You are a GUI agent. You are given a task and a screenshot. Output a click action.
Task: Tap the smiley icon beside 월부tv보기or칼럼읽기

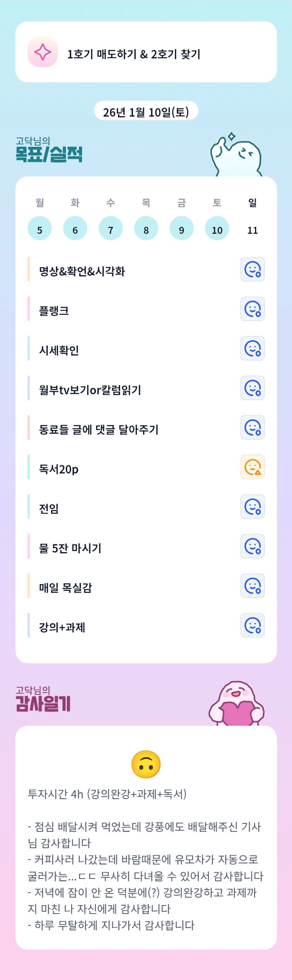(252, 388)
